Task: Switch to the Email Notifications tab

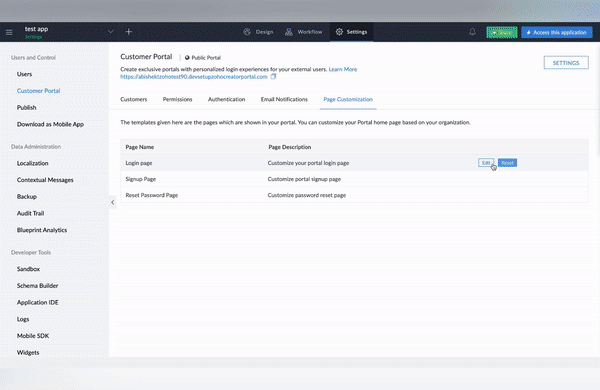Action: 284,100
